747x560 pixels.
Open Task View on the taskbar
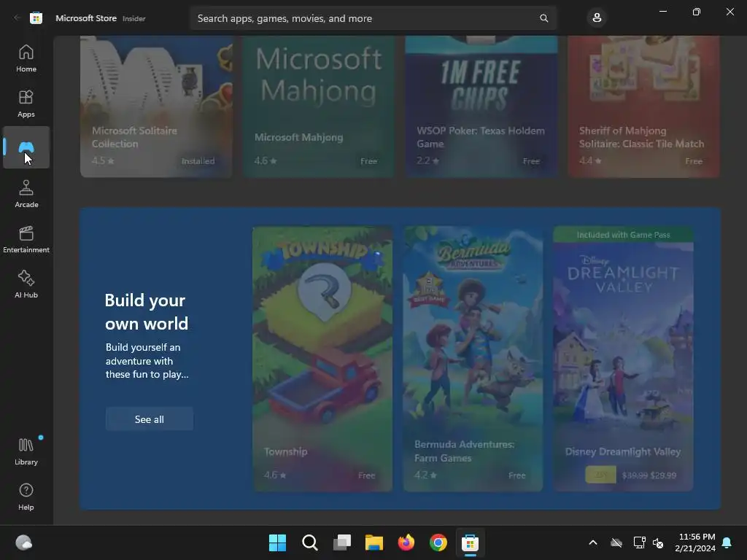coord(341,542)
